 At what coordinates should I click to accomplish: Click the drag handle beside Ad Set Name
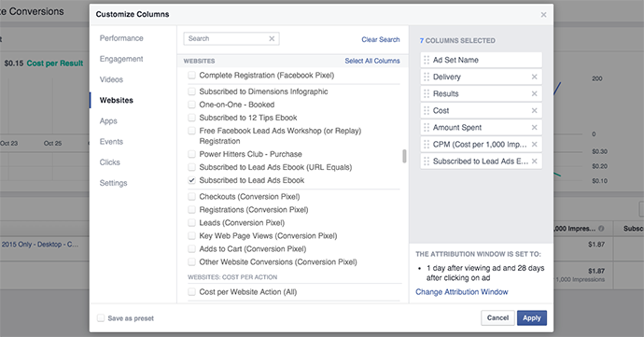click(x=427, y=60)
